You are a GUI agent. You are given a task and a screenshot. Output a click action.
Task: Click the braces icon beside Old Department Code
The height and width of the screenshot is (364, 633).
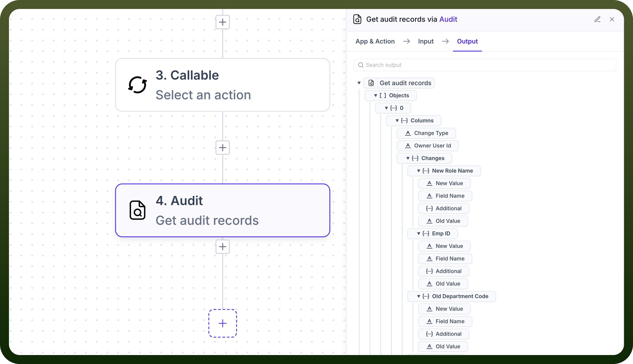pos(426,296)
